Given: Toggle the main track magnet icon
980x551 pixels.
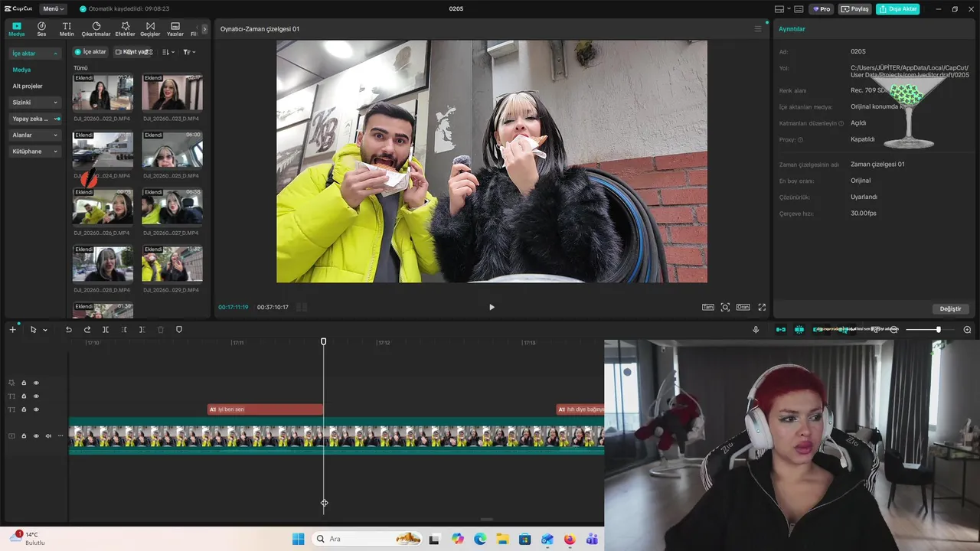Looking at the screenshot, I should (781, 330).
